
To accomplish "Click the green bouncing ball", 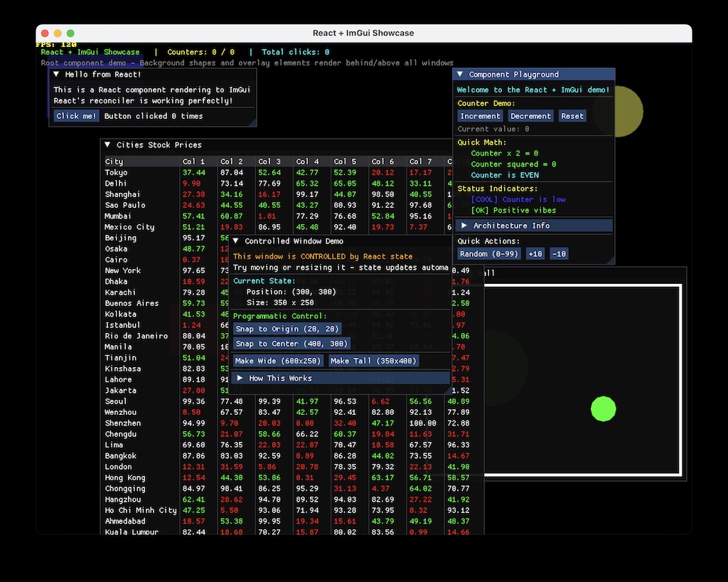I will tap(603, 408).
